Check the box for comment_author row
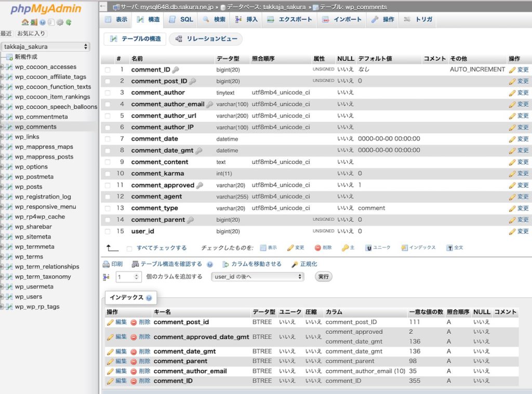The image size is (532, 394). 108,93
